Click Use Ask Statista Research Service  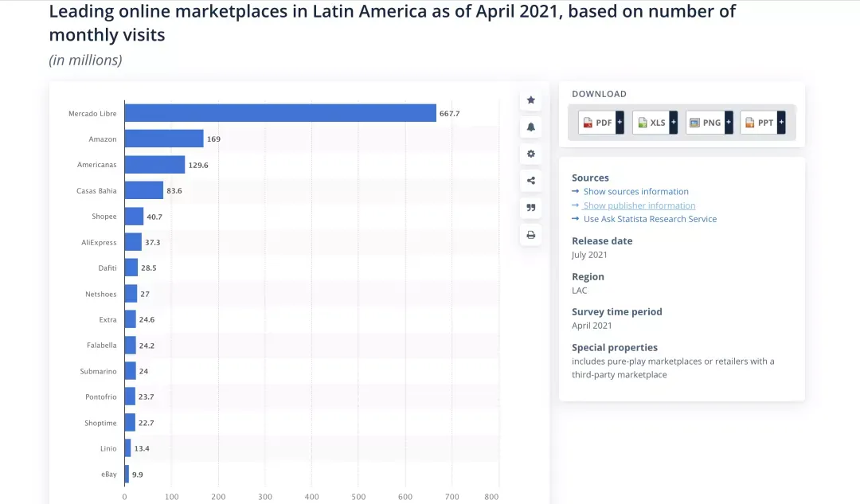click(650, 219)
